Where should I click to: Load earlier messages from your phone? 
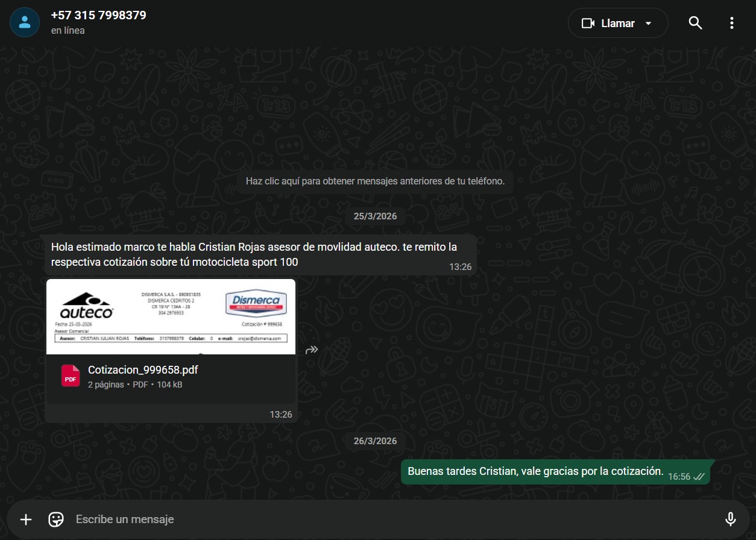[375, 181]
